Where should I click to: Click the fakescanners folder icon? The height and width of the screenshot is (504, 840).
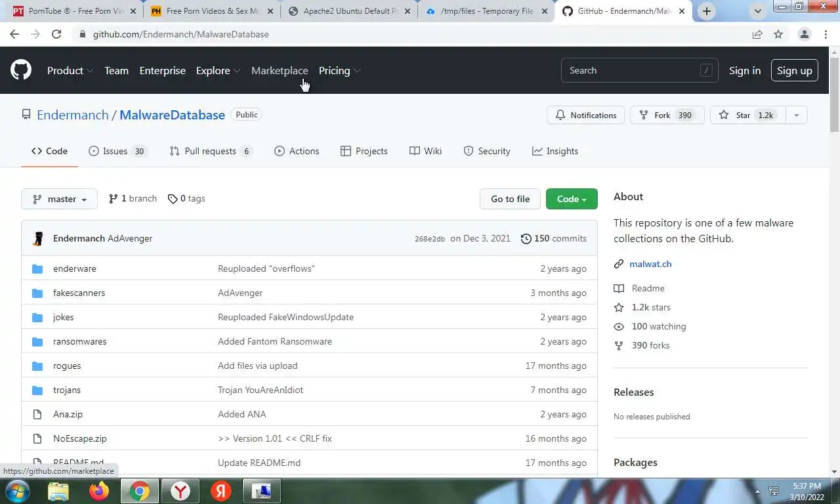(x=37, y=293)
